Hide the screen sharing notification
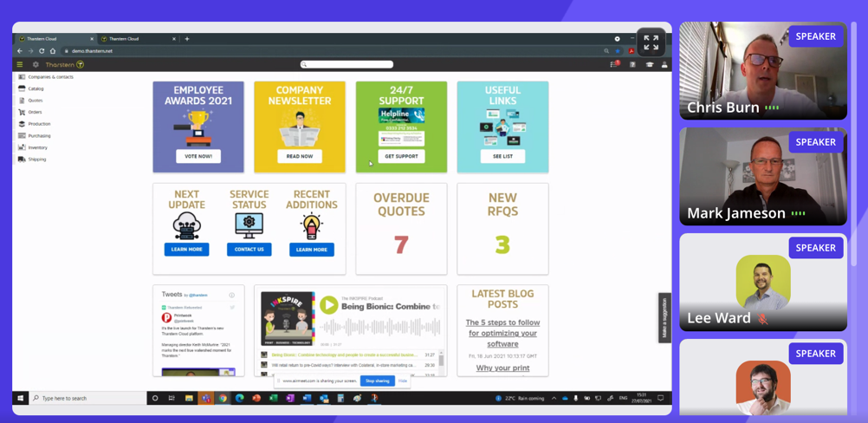Screen dimensions: 868x423 pyautogui.click(x=403, y=381)
